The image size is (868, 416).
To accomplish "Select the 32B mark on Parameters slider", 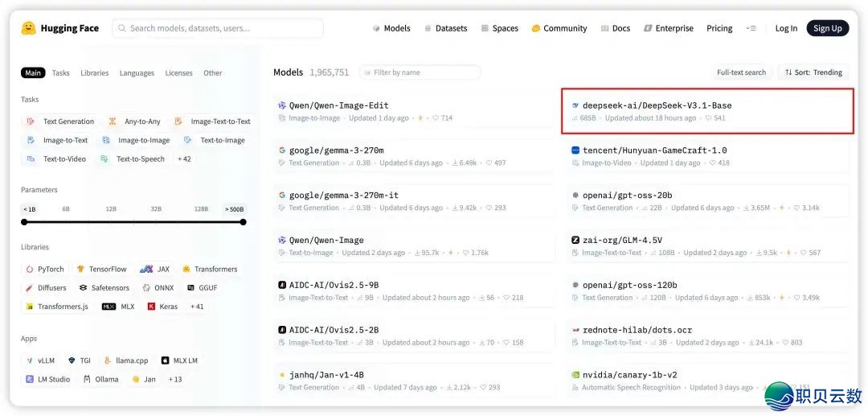I will [156, 209].
